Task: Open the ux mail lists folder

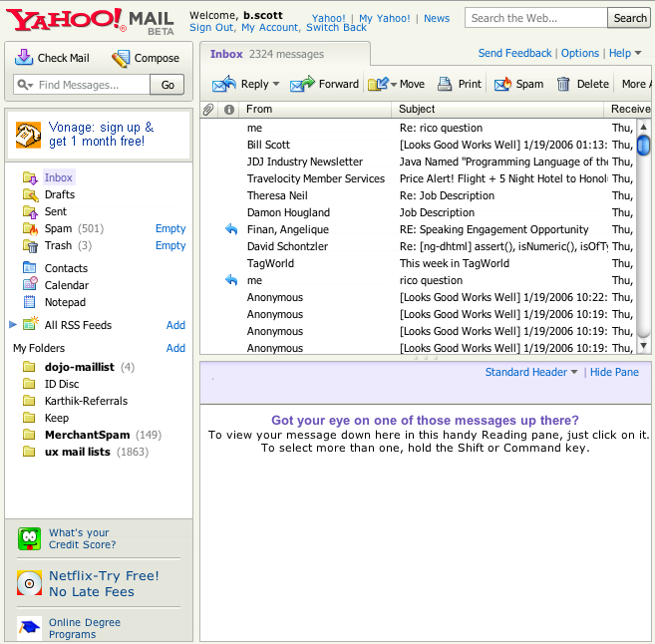Action: click(x=77, y=452)
